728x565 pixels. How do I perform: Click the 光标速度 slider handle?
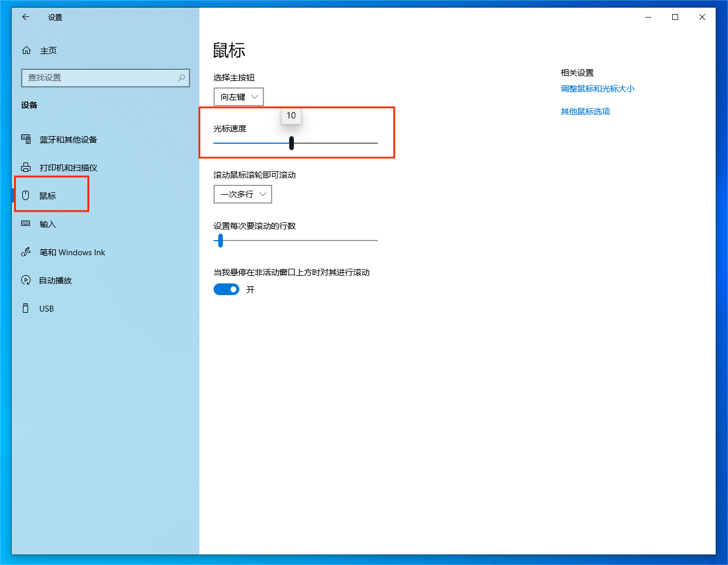coord(292,143)
